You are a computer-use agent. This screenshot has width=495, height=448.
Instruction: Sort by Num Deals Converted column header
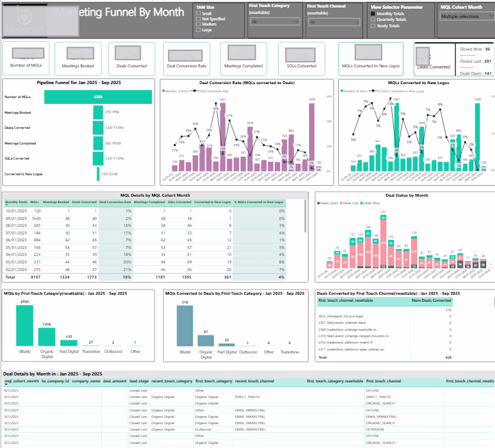[431, 301]
